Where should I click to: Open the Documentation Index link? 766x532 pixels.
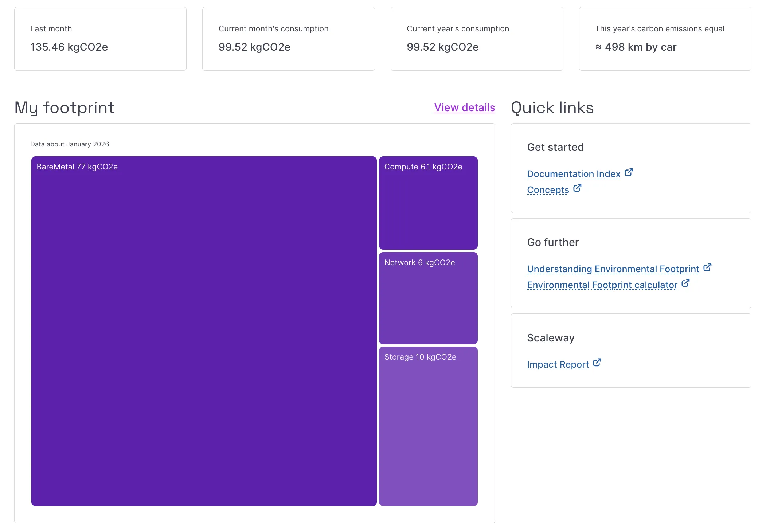pos(573,174)
